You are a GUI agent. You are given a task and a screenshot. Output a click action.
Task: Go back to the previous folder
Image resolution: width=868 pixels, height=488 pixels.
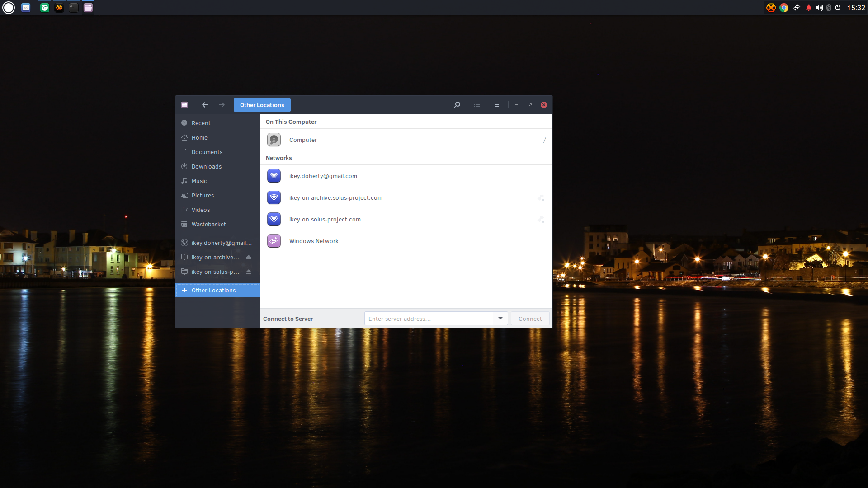[x=205, y=105]
